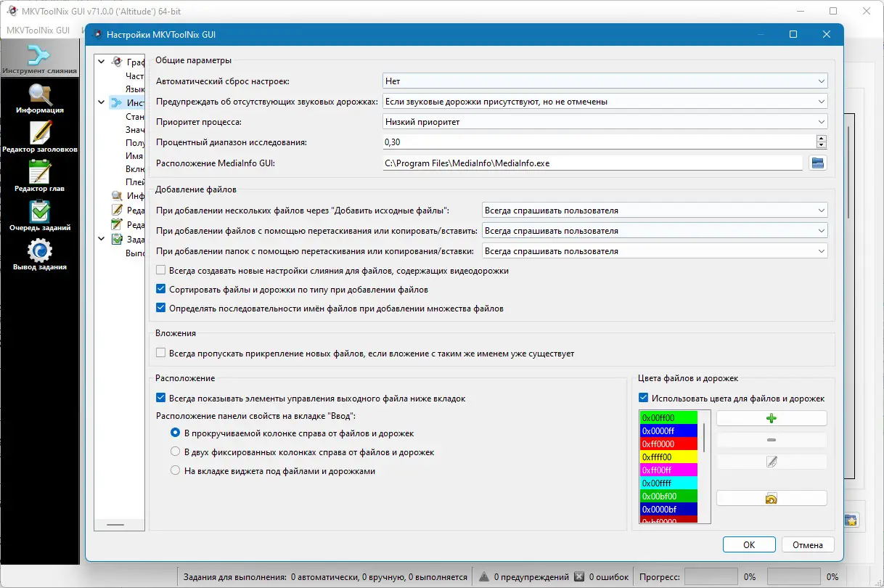Reset the color list with the revert button

771,497
